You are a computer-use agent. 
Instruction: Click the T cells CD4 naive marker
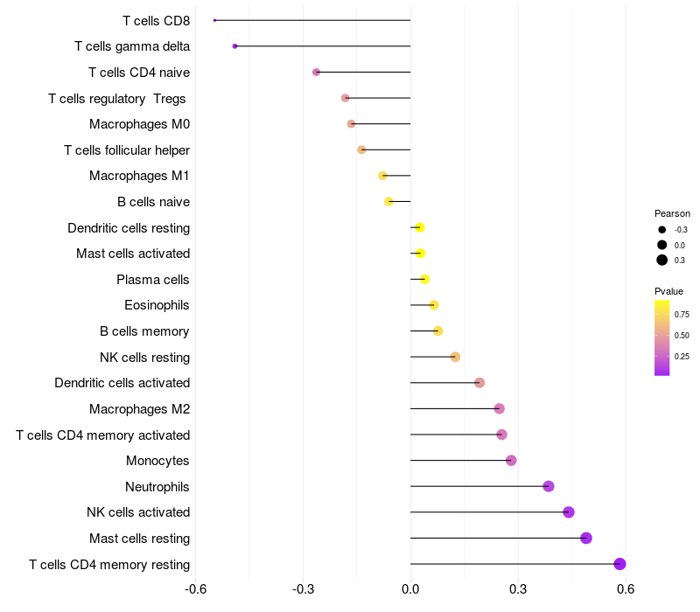pyautogui.click(x=316, y=72)
